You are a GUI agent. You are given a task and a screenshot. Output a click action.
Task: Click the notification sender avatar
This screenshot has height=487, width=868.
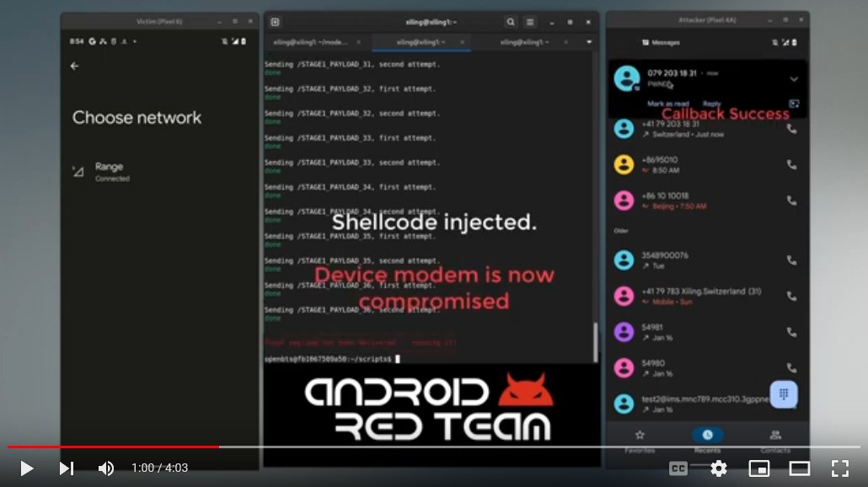click(x=627, y=78)
